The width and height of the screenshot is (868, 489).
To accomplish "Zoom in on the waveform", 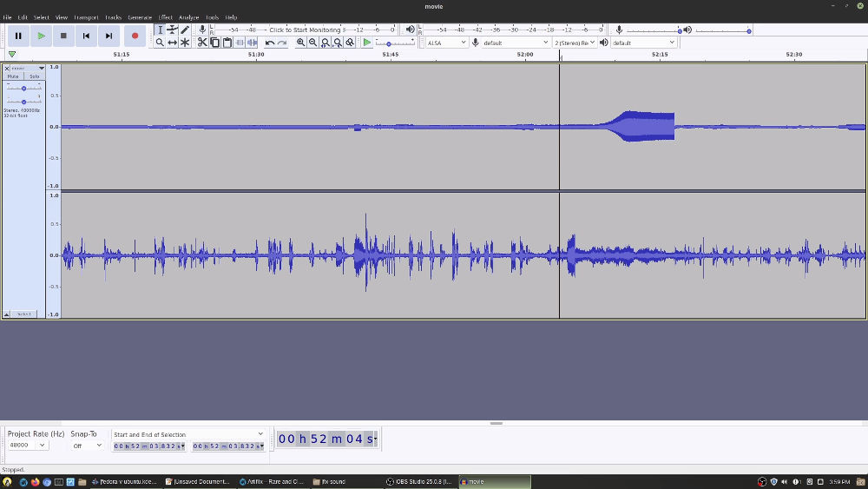I will pyautogui.click(x=300, y=43).
